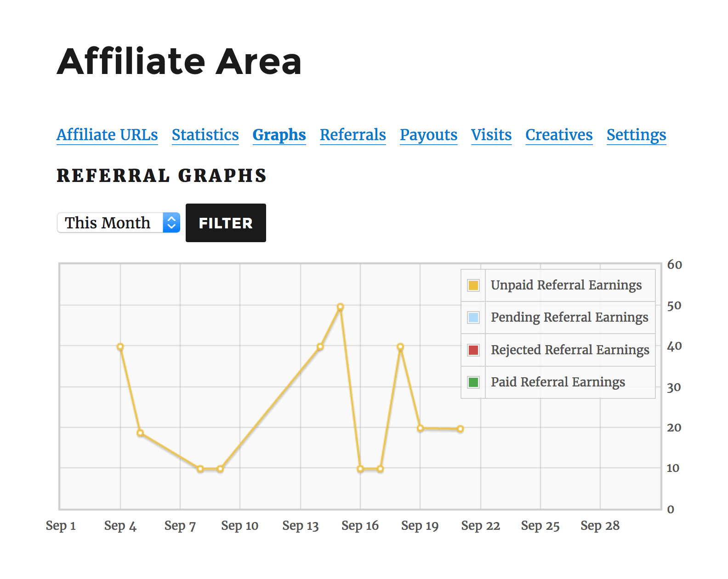Open the Referrals link
The height and width of the screenshot is (579, 728).
point(353,135)
